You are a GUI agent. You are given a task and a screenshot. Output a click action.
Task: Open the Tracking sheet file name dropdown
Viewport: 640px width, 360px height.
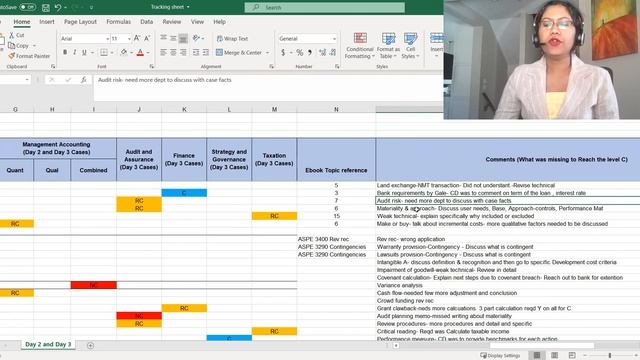tap(188, 7)
